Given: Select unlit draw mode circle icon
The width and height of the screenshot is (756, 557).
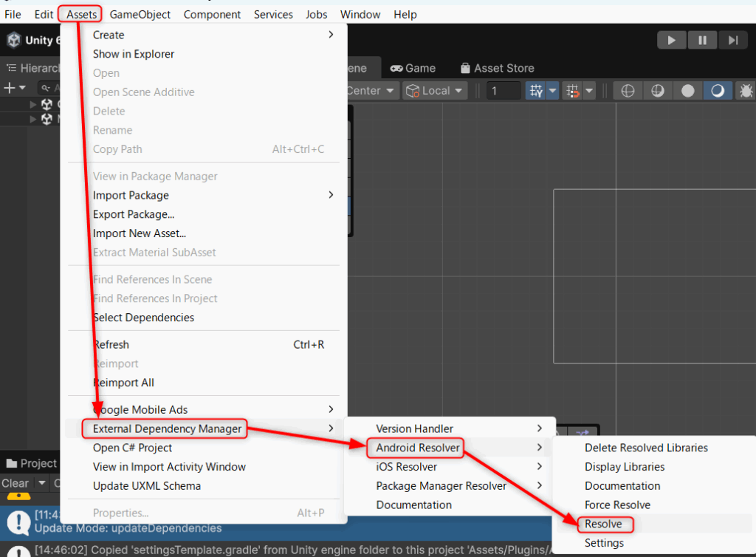Looking at the screenshot, I should tap(687, 91).
